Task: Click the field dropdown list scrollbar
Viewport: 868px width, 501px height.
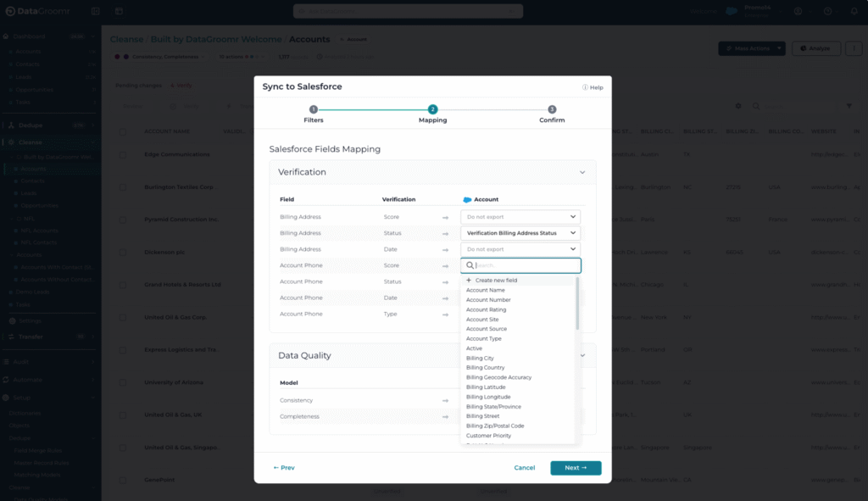Action: pos(577,304)
